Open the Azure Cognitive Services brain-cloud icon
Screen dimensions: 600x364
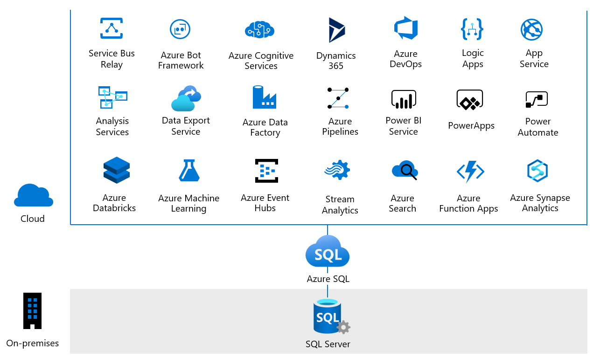point(260,29)
